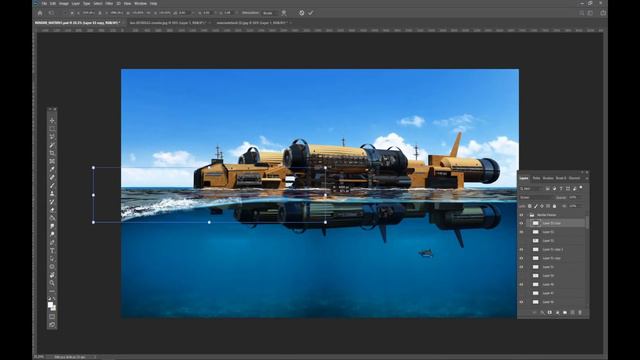Click Home icon in options bar
Viewport: 640px width, 360px height.
tap(40, 13)
